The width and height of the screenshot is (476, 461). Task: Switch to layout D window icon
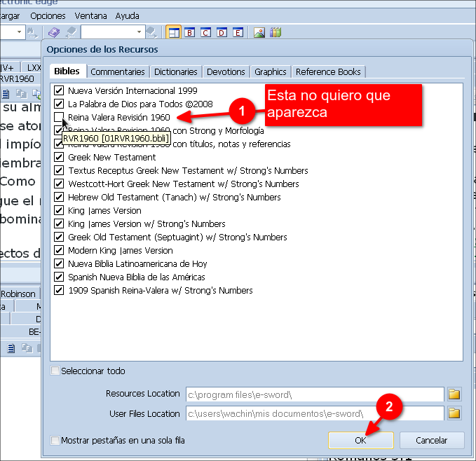tap(222, 32)
